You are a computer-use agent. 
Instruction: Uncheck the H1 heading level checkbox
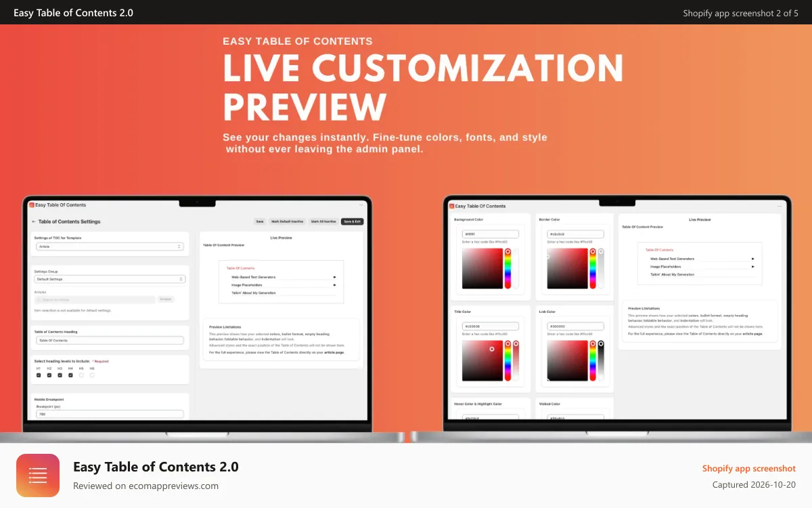(39, 375)
